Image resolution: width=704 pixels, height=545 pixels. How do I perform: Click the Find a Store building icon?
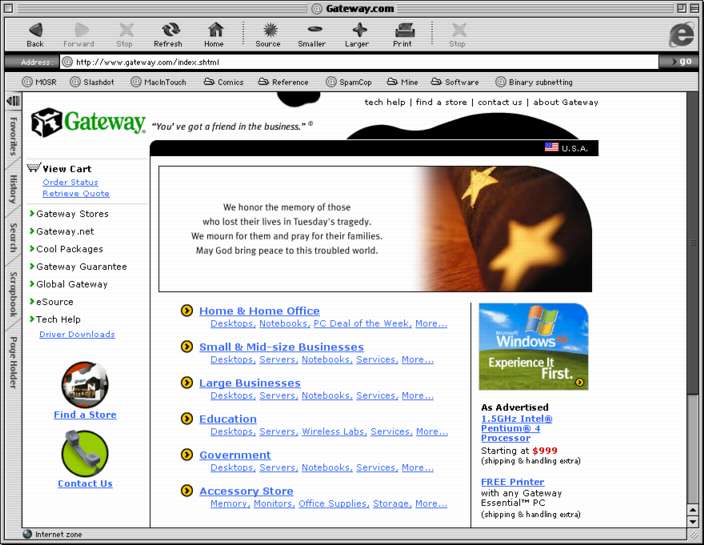[x=85, y=384]
